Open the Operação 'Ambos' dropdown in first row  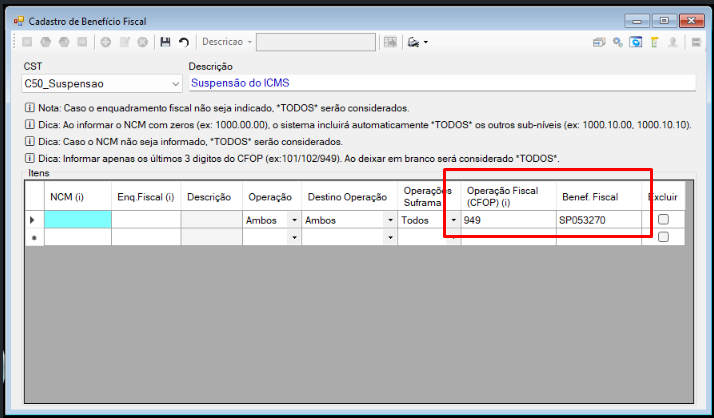(x=294, y=220)
